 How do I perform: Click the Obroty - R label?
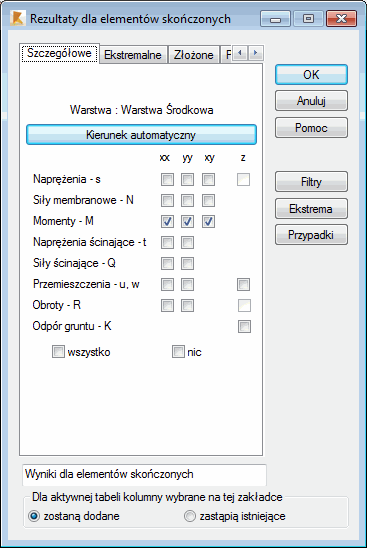click(x=57, y=305)
